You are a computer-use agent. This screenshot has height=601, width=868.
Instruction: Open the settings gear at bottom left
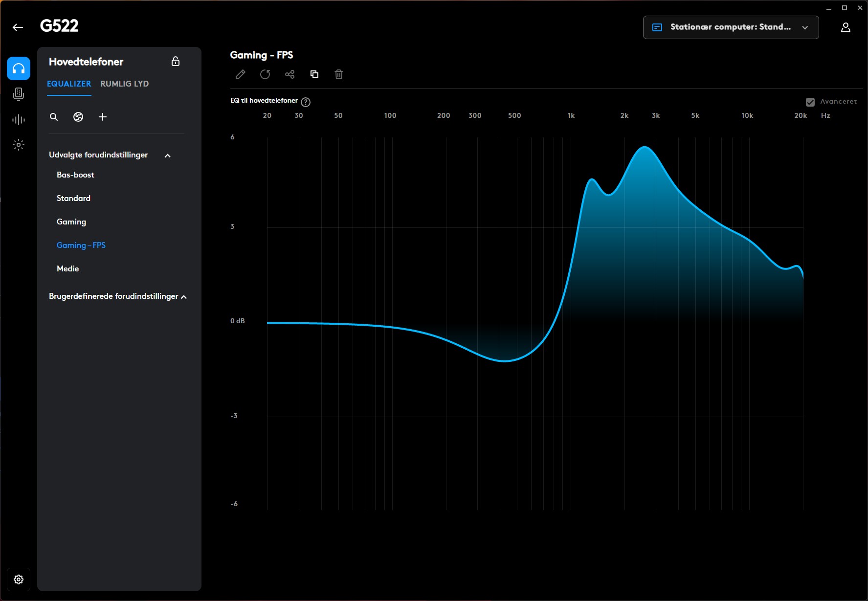(x=19, y=579)
